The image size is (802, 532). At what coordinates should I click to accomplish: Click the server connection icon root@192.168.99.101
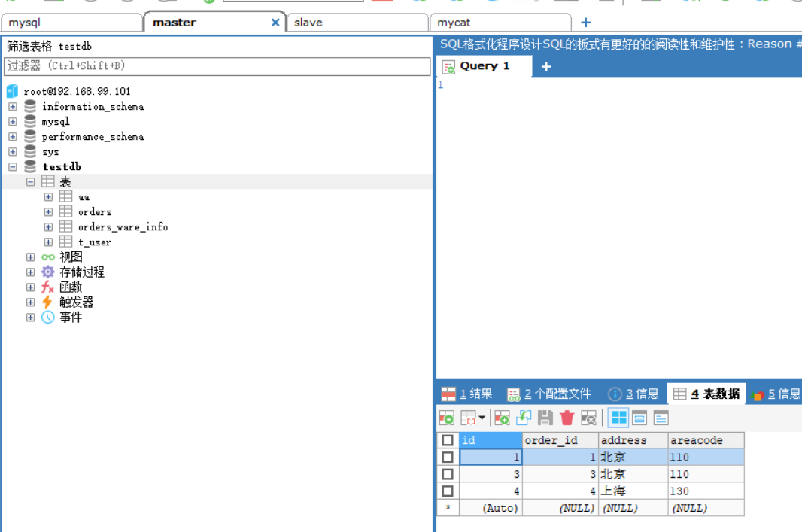pyautogui.click(x=12, y=91)
